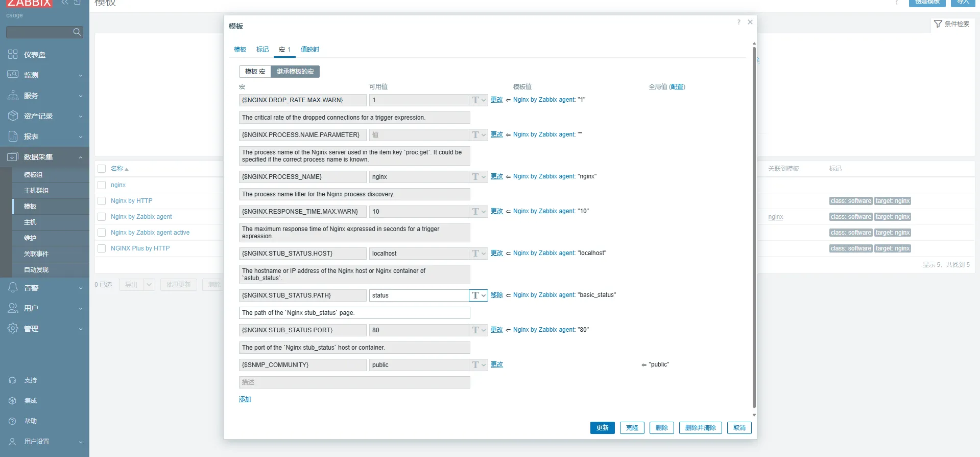Open type dropdown for PROCESS.NAME.PARAMETER macro
980x457 pixels.
(479, 135)
